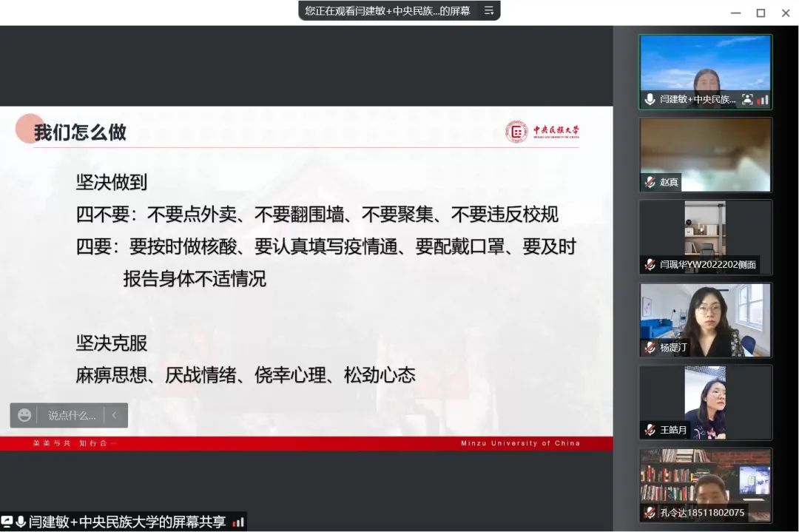This screenshot has height=532, width=799.
Task: Click the focus-person icon on 闫建敏's tile
Action: coord(747,99)
